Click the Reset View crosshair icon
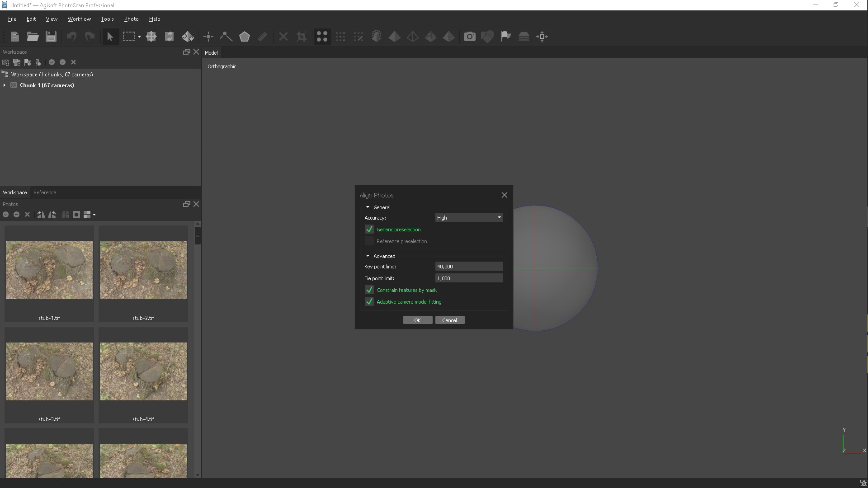This screenshot has height=488, width=868. [542, 37]
